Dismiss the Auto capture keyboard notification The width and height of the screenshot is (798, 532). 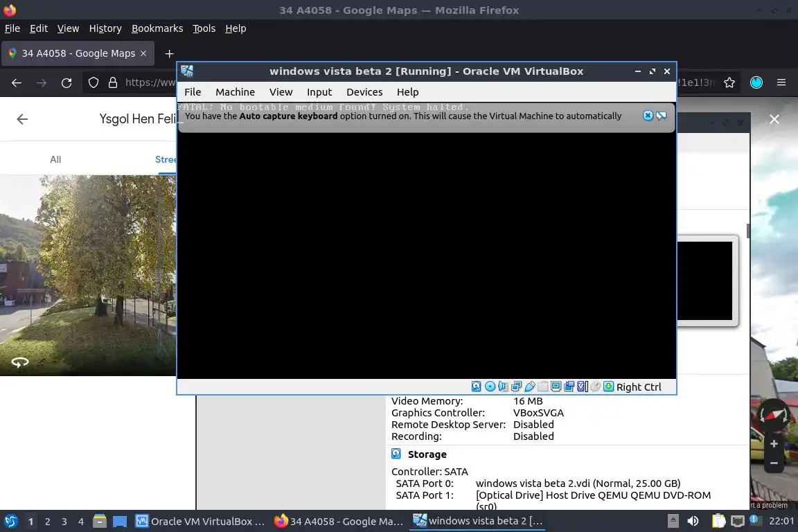648,116
